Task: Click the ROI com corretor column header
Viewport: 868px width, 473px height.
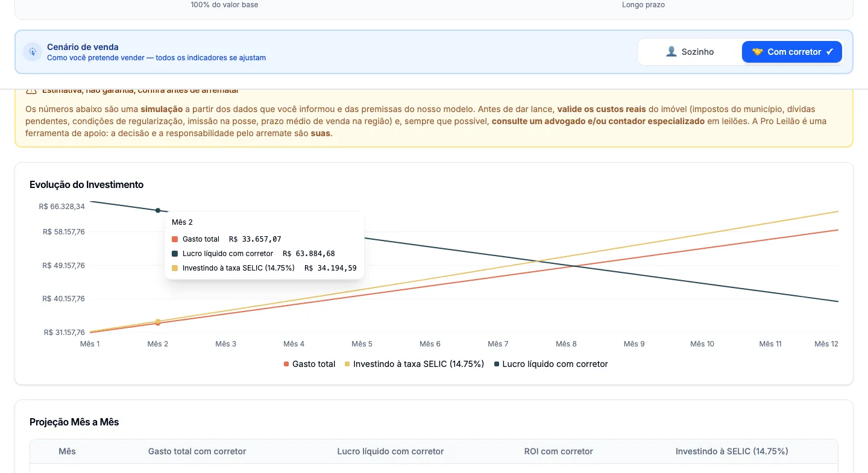Action: click(x=559, y=451)
